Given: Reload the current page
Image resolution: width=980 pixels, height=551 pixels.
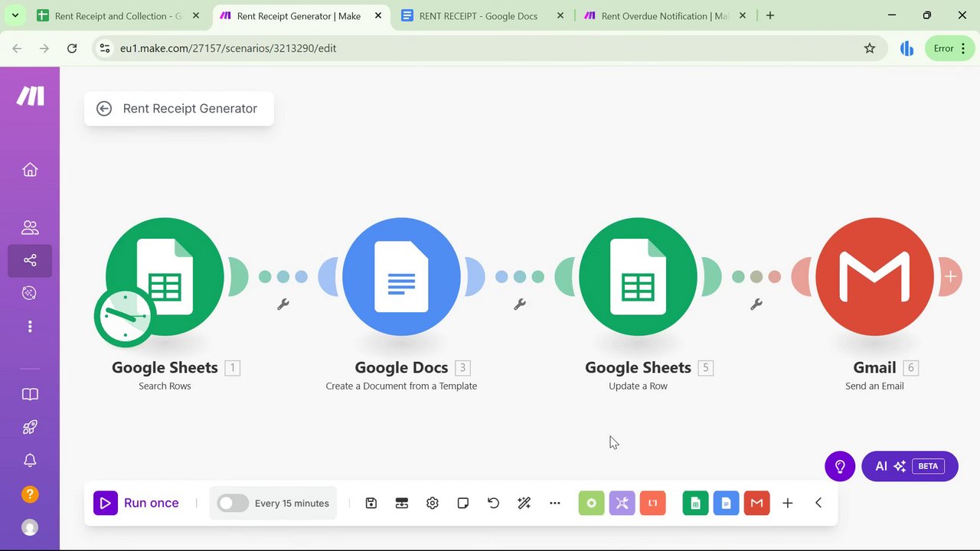Looking at the screenshot, I should pyautogui.click(x=72, y=48).
